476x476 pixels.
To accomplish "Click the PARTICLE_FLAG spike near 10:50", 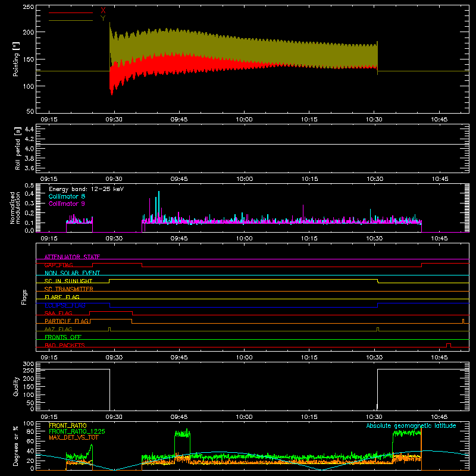I will click(x=463, y=321).
